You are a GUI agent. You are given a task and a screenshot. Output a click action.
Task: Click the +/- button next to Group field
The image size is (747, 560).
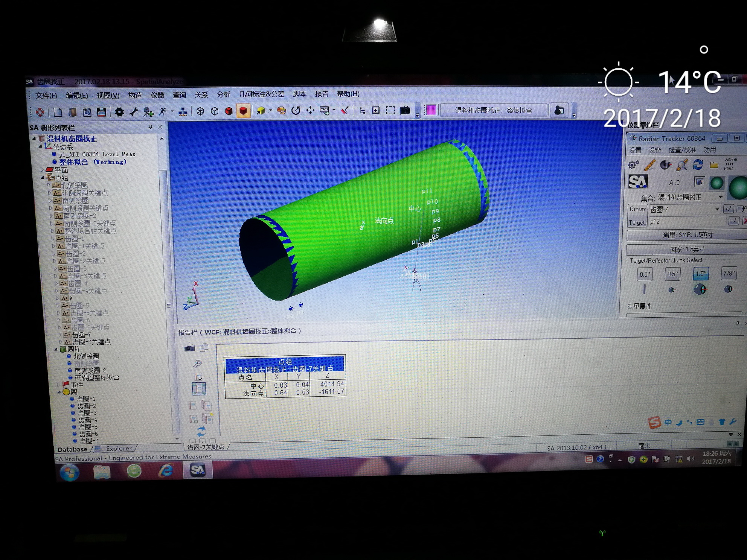729,209
